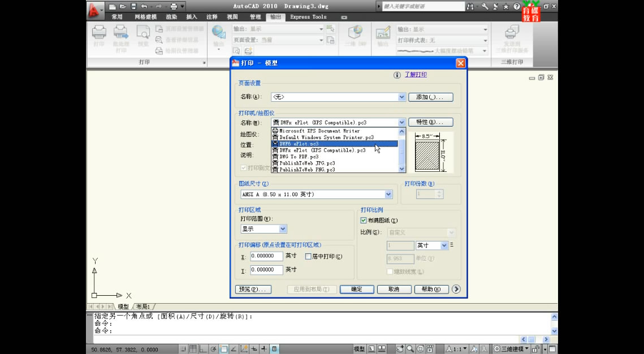Viewport: 644px width, 354px height.
Task: Expand the ribbon 打印样式表 dropdown
Action: point(485,40)
